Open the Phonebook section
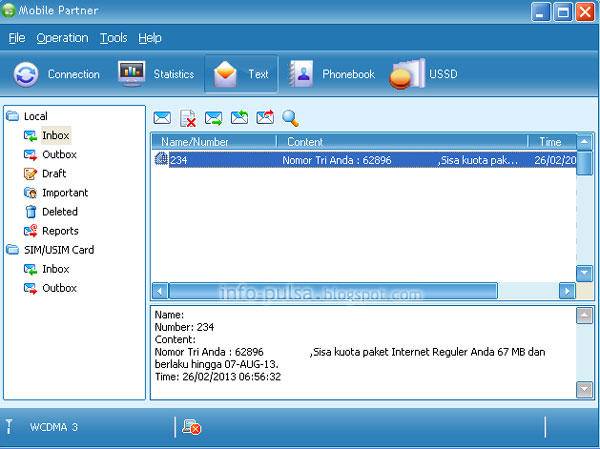The image size is (600, 449). pyautogui.click(x=331, y=74)
